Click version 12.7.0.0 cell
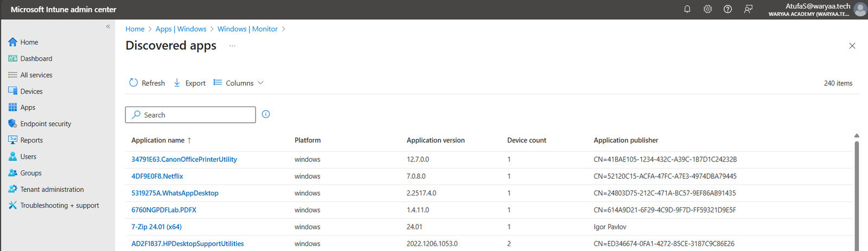868x251 pixels. [x=418, y=159]
